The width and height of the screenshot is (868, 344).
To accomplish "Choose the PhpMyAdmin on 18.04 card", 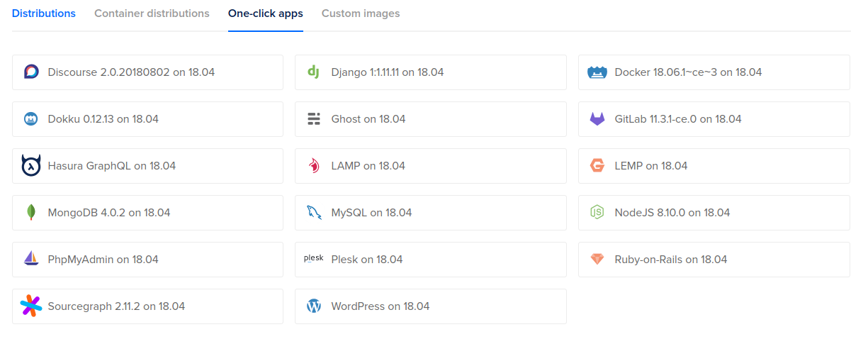I will coord(147,260).
